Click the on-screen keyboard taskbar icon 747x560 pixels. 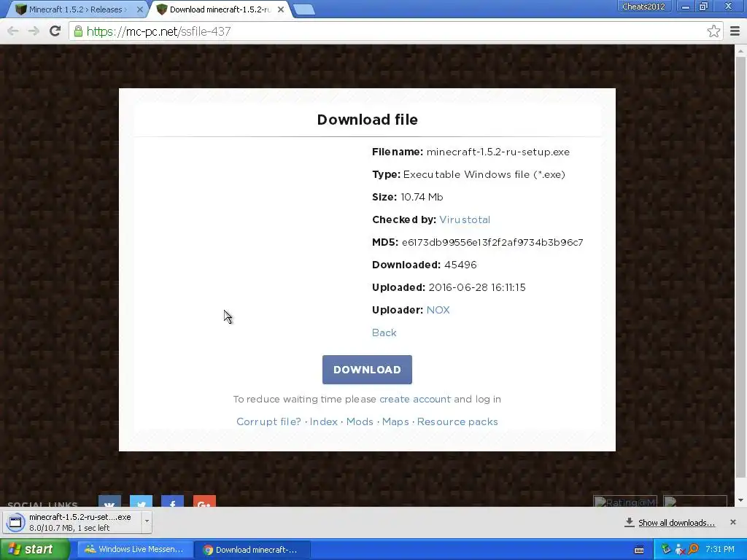pyautogui.click(x=639, y=550)
